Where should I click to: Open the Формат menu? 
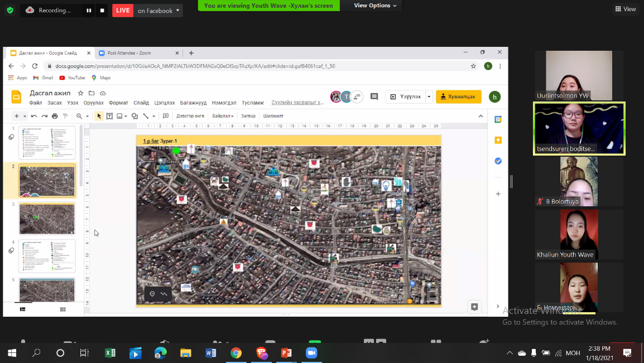(x=118, y=103)
